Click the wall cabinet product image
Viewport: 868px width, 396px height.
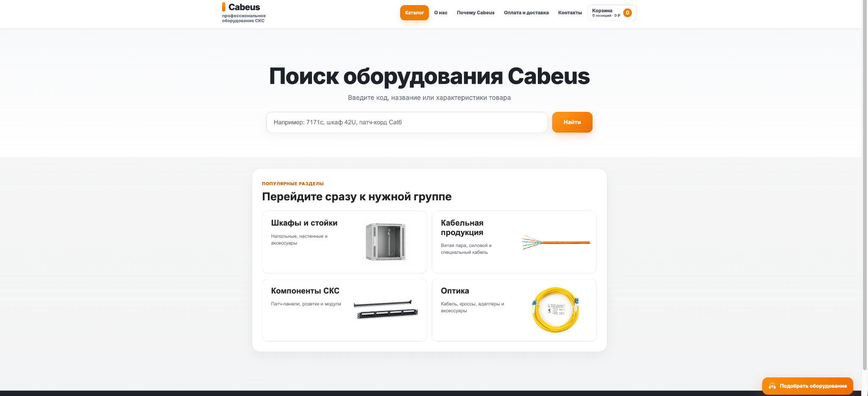click(x=386, y=241)
